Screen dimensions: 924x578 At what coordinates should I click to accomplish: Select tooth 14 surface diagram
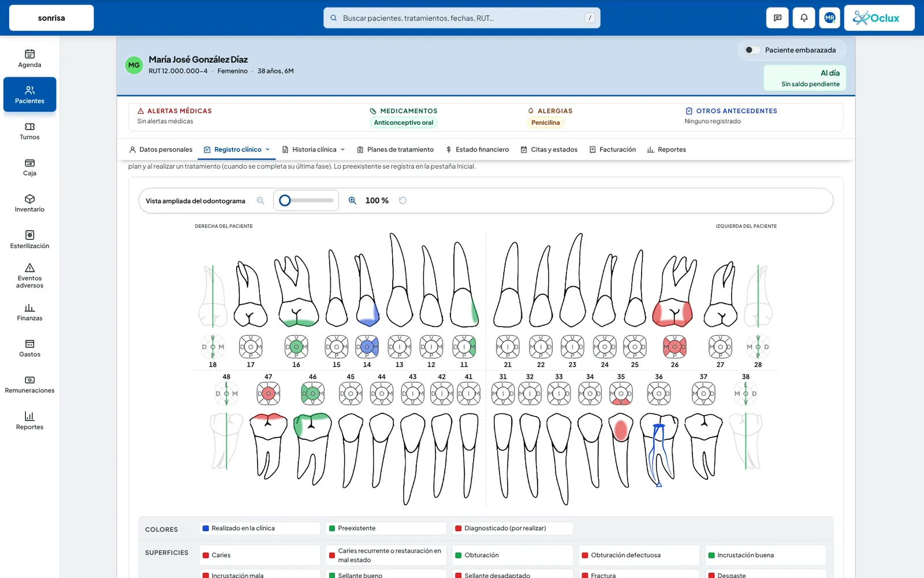[367, 347]
